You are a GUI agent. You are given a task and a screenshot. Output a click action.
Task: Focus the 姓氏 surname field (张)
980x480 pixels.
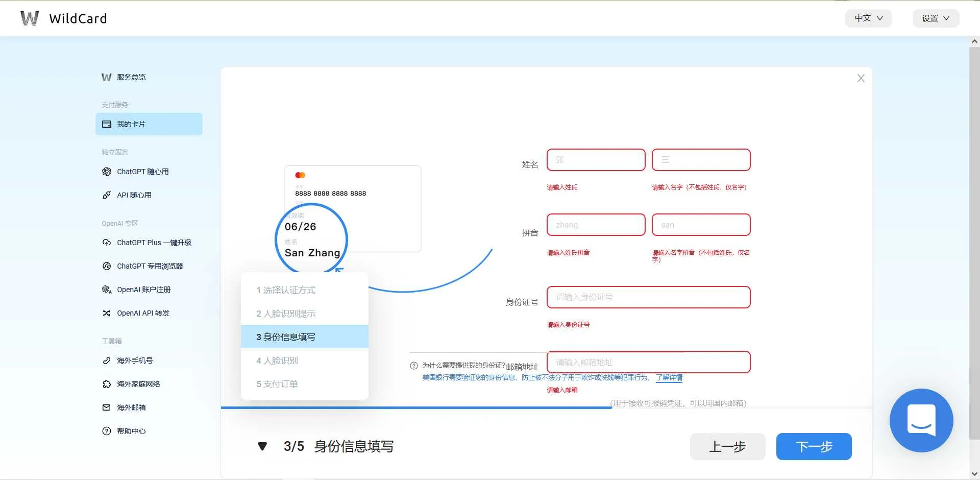596,160
